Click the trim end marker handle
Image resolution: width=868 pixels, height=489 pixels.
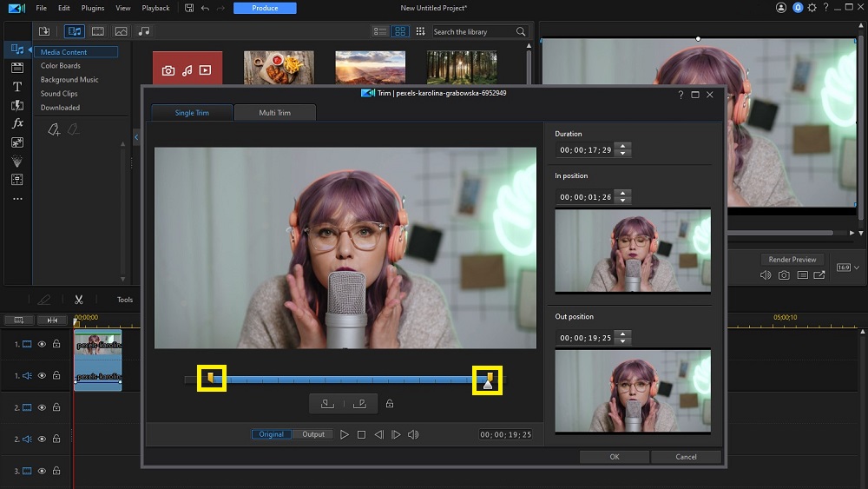click(x=490, y=377)
